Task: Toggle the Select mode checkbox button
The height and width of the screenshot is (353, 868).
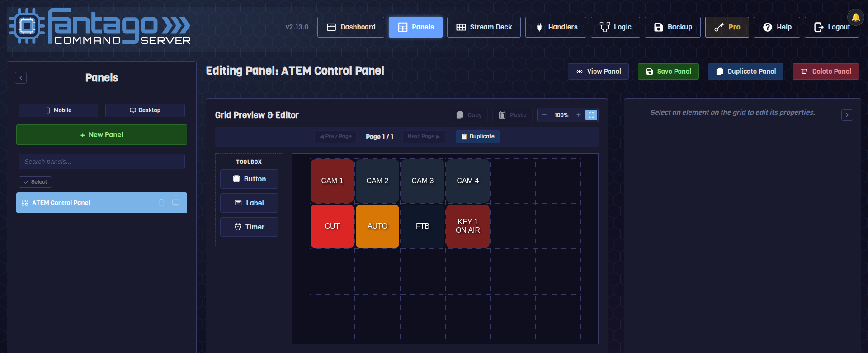Action: click(x=35, y=182)
